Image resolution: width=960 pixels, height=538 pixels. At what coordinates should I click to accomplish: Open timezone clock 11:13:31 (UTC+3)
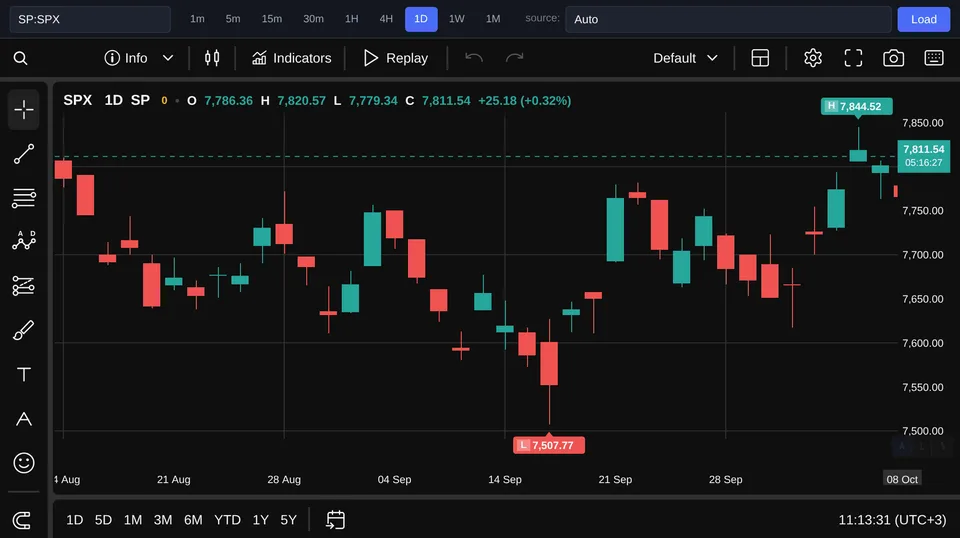[892, 520]
